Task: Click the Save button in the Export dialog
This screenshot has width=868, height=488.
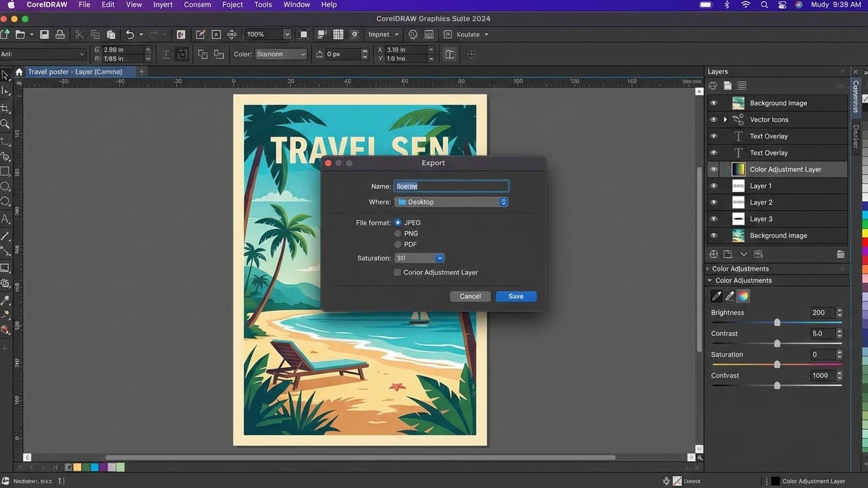Action: [516, 296]
